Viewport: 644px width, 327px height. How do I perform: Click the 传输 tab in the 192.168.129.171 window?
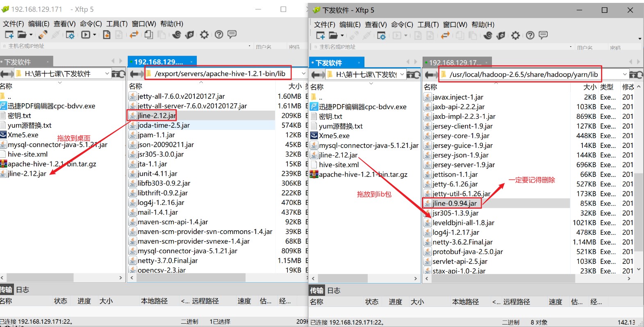pos(6,290)
